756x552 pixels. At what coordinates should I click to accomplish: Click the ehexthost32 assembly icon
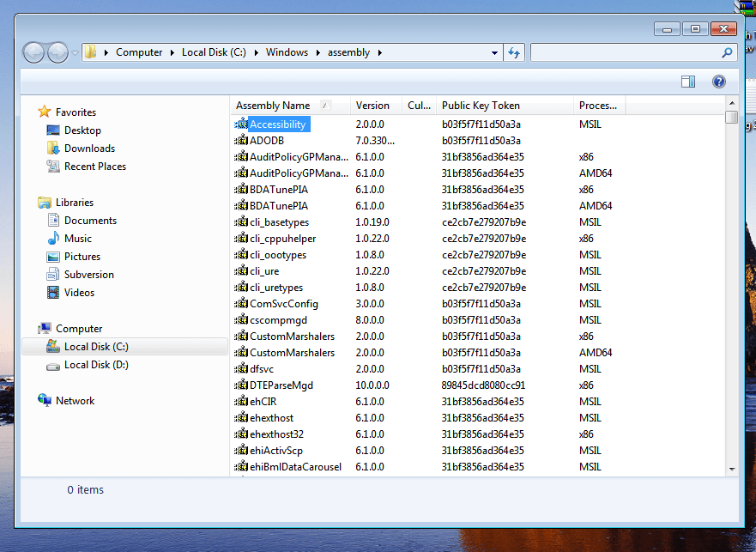(x=241, y=434)
